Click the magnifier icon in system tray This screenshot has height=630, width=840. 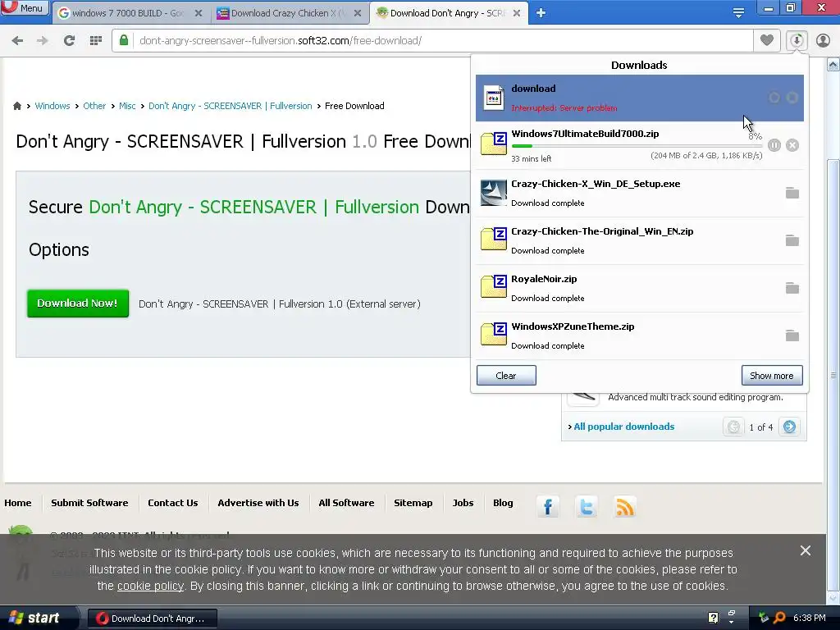pos(779,618)
